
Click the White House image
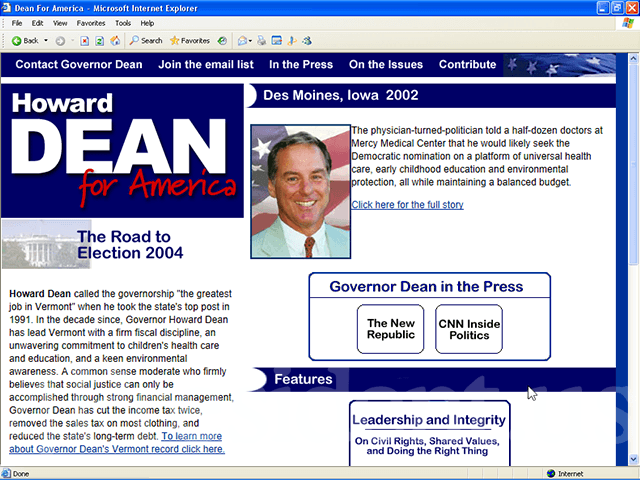pos(46,244)
